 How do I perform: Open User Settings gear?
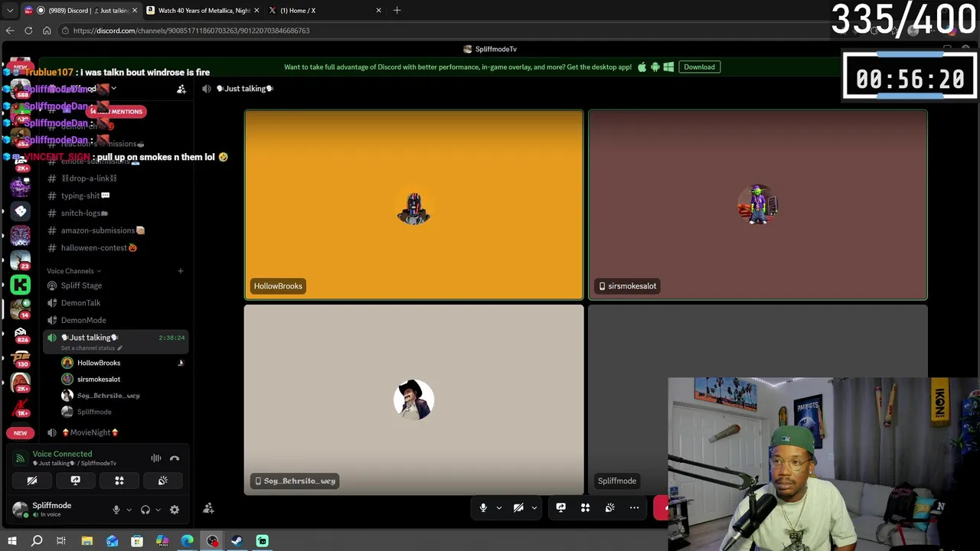pyautogui.click(x=175, y=510)
